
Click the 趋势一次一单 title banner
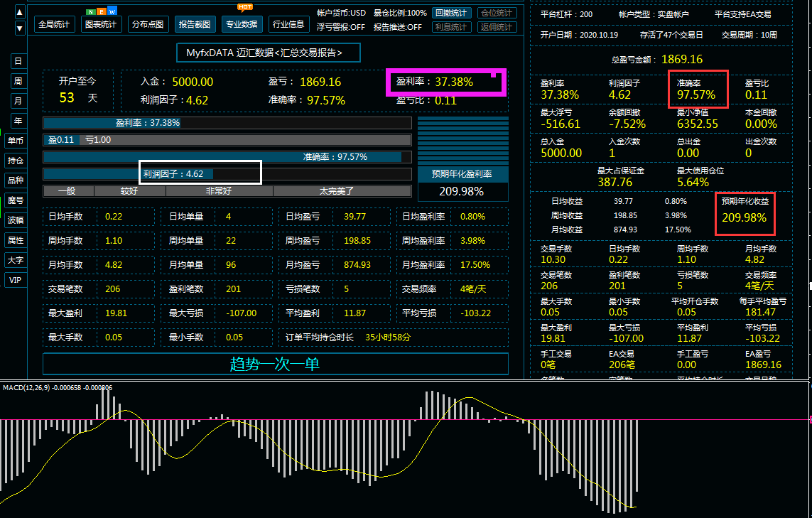point(275,364)
